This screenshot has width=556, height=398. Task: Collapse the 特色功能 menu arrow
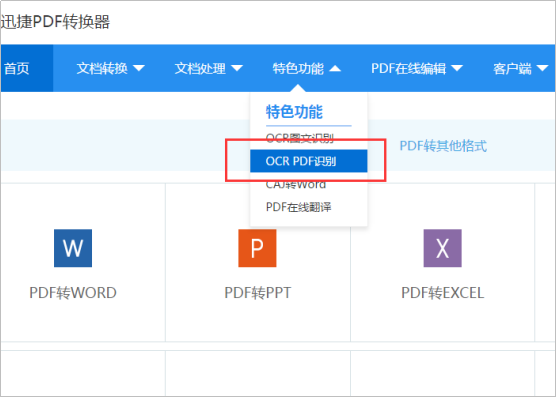(335, 68)
